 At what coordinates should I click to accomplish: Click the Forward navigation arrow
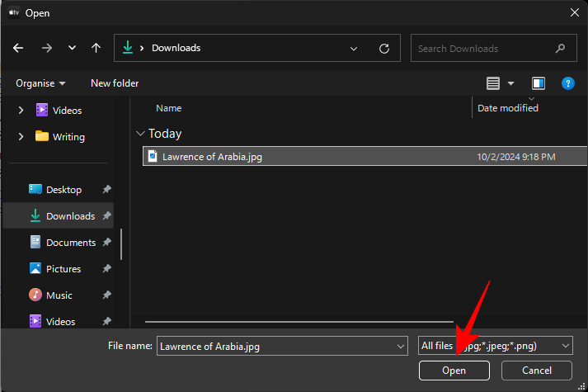46,49
